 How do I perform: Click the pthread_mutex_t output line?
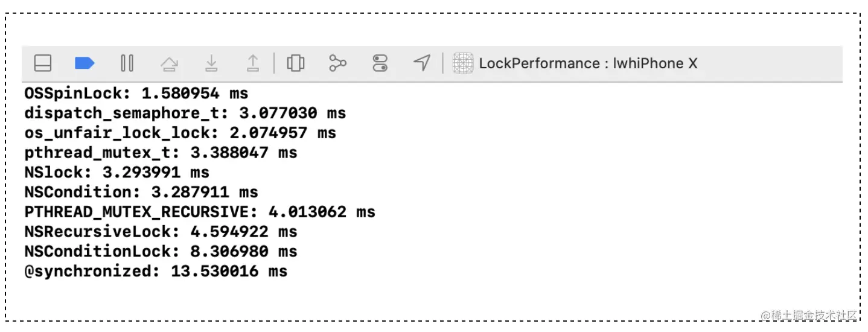(x=161, y=153)
